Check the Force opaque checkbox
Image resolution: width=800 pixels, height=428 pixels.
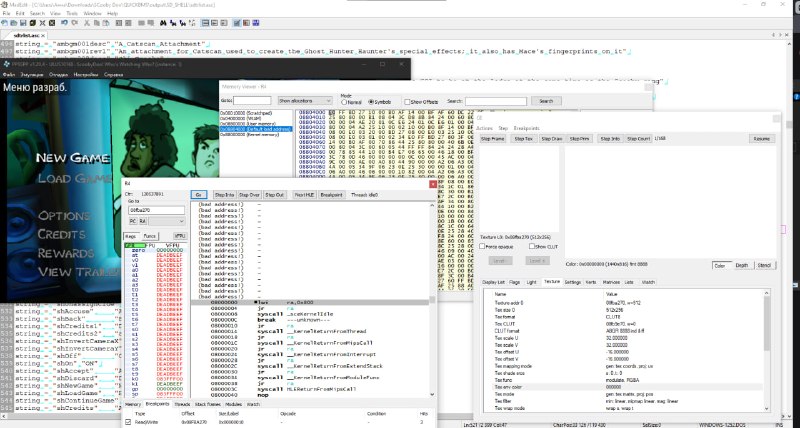click(x=483, y=246)
